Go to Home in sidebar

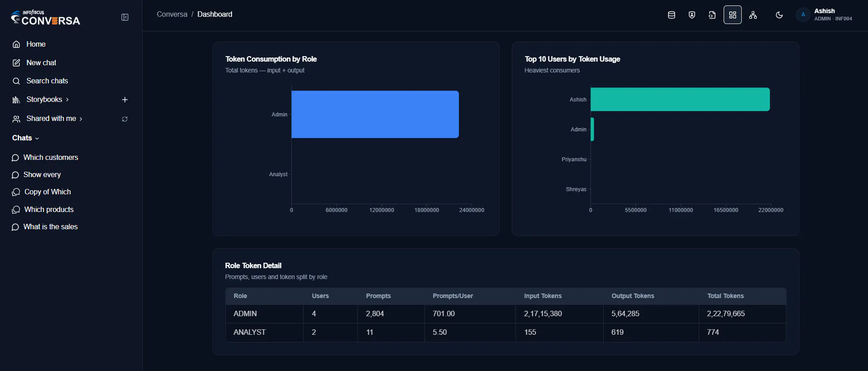coord(36,44)
